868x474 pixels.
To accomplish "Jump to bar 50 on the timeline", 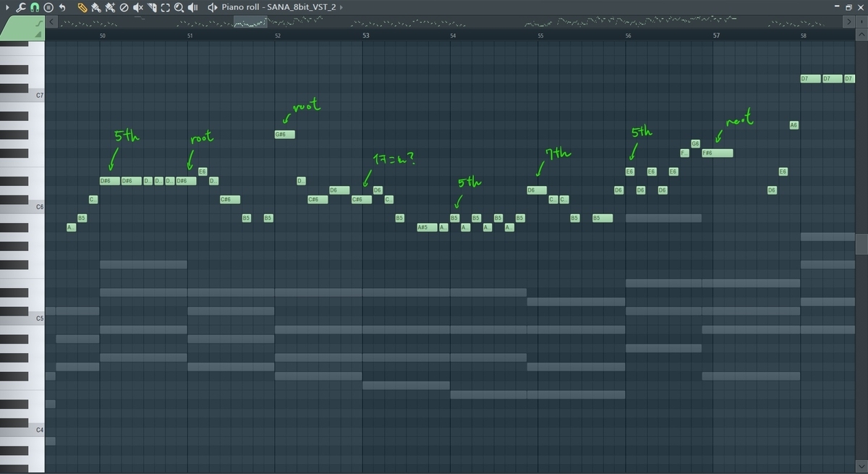I will 102,35.
